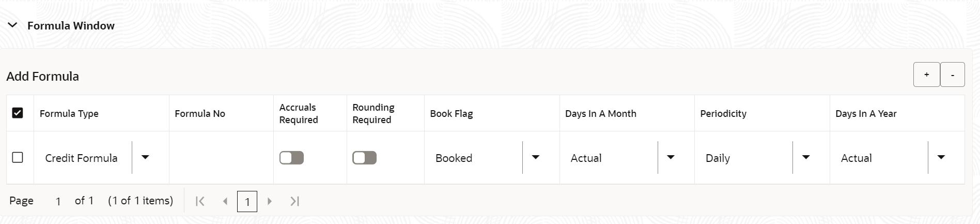
Task: Collapse the Formula Window section
Action: point(13,25)
